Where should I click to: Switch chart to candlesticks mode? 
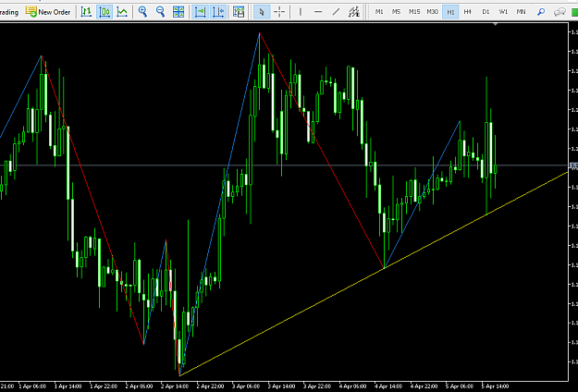[x=105, y=12]
